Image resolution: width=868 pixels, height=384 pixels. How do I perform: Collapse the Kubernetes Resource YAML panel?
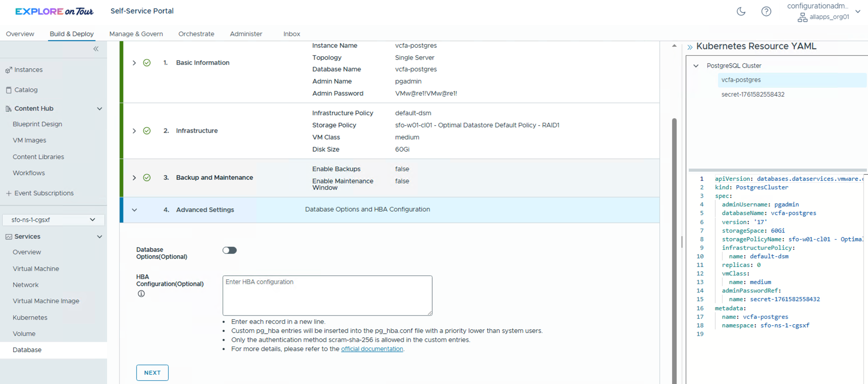click(x=690, y=47)
